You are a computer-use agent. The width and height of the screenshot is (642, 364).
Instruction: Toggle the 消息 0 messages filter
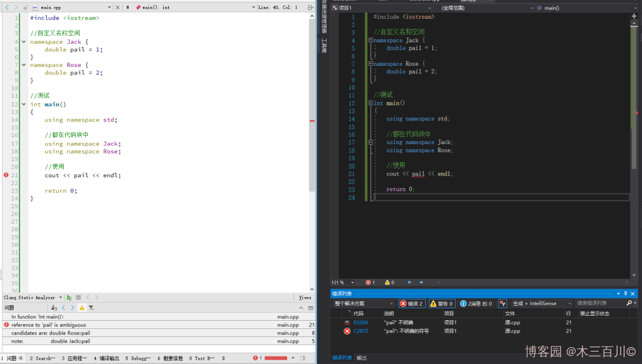(x=476, y=303)
